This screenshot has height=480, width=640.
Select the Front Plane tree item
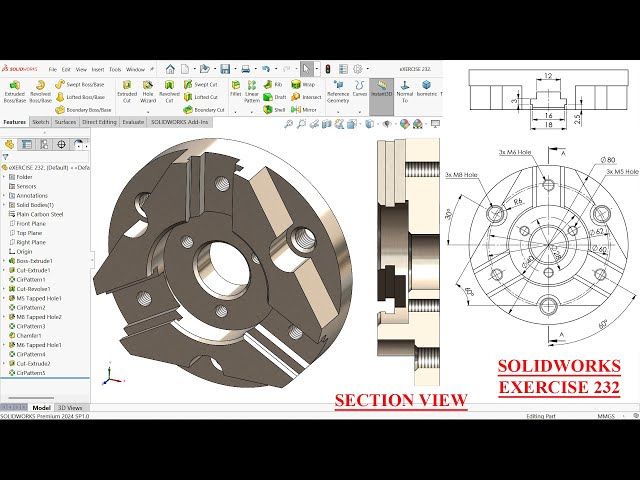pyautogui.click(x=27, y=224)
